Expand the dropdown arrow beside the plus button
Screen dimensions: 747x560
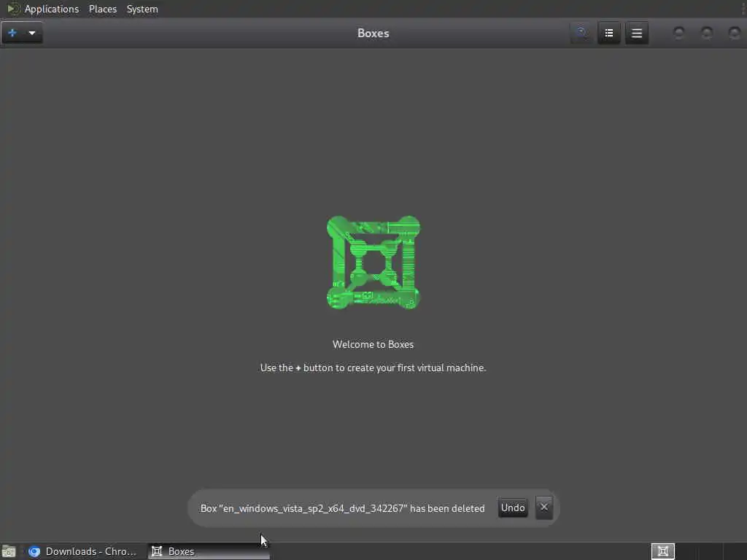pyautogui.click(x=32, y=33)
